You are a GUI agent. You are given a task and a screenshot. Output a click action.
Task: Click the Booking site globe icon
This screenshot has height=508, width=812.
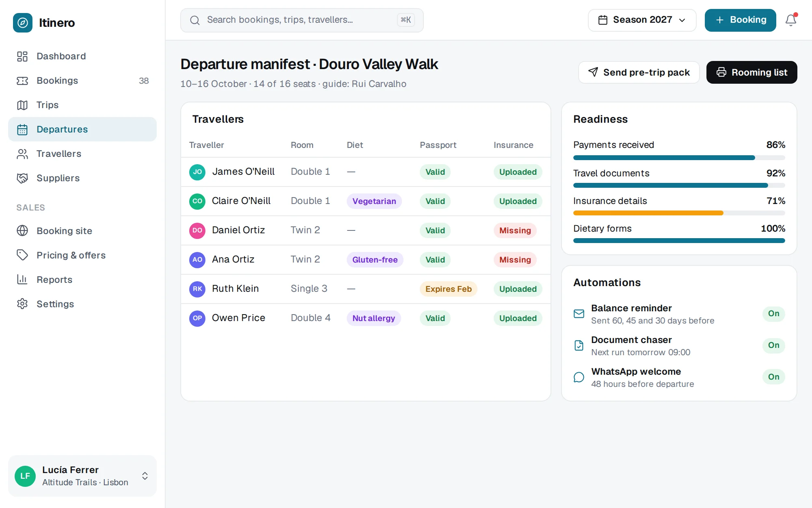click(22, 231)
